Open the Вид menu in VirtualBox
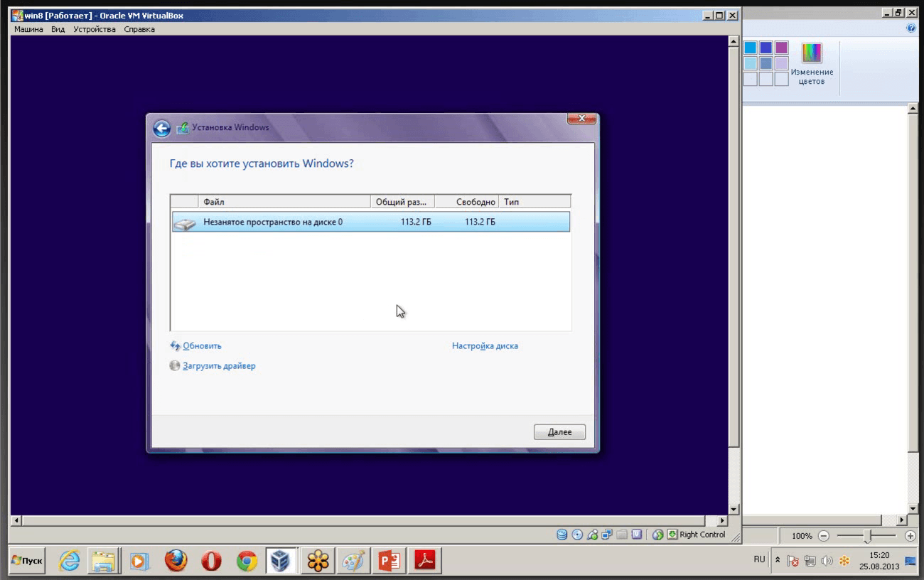 [x=58, y=29]
